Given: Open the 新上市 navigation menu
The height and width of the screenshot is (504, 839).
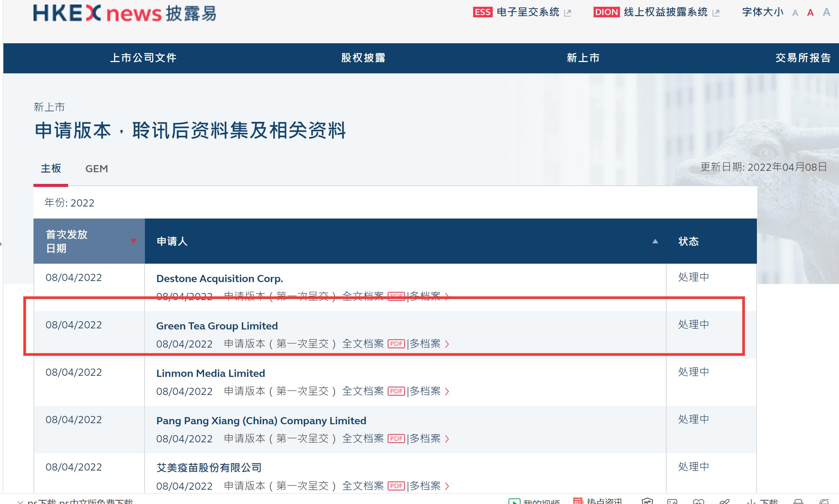Looking at the screenshot, I should click(583, 58).
